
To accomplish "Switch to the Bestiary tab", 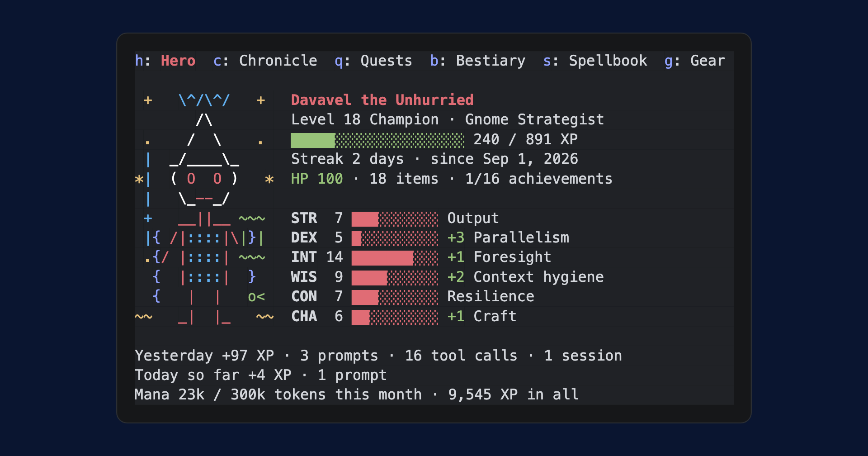I will pyautogui.click(x=477, y=61).
